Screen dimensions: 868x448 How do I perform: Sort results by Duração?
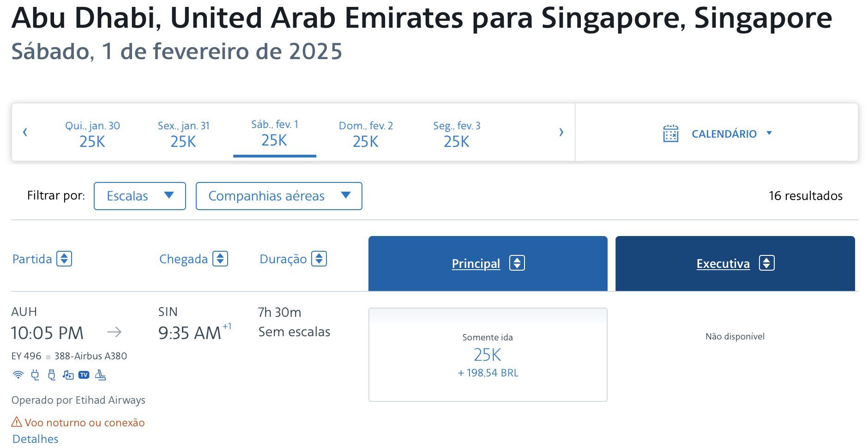(x=293, y=259)
